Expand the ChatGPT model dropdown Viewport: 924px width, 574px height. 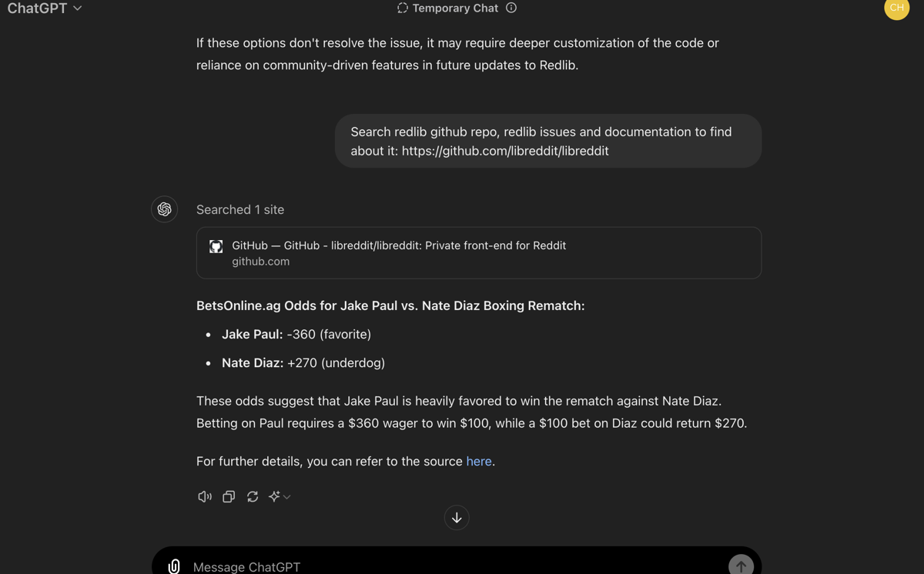[x=45, y=8]
